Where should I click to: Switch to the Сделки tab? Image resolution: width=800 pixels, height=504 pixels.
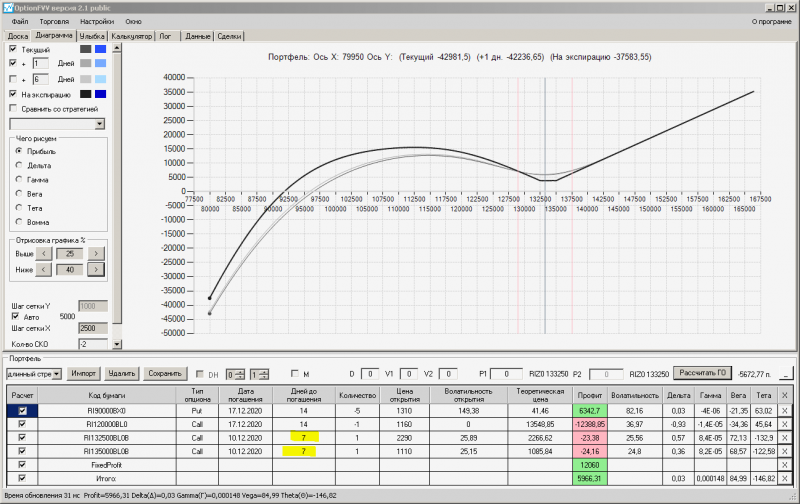229,36
